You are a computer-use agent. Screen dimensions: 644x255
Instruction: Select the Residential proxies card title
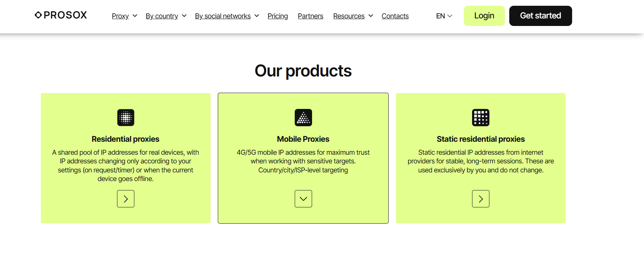pyautogui.click(x=125, y=139)
